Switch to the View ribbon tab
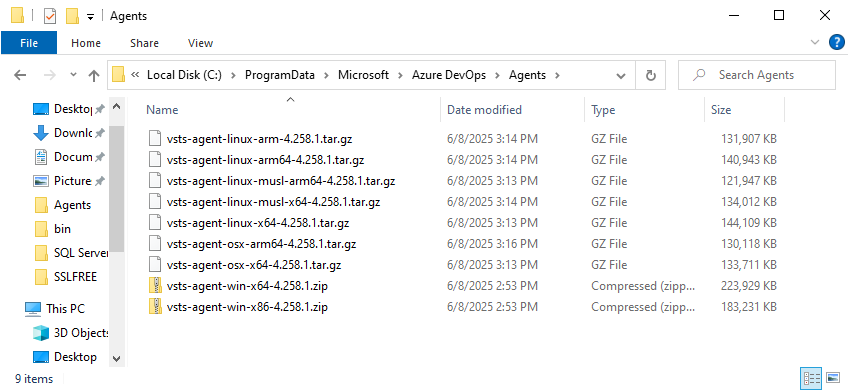Screen dimensions: 849x391 (200, 43)
